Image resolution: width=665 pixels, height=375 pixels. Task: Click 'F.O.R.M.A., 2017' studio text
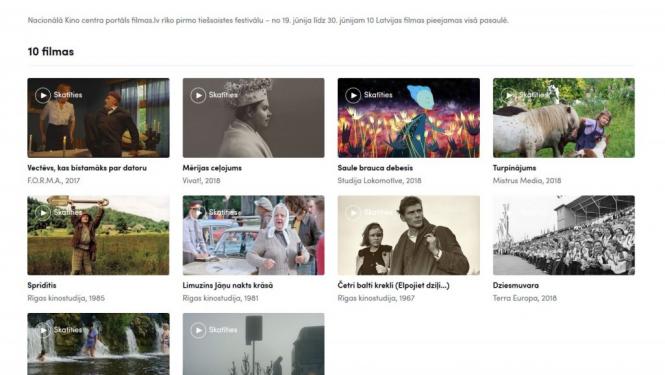tap(53, 181)
